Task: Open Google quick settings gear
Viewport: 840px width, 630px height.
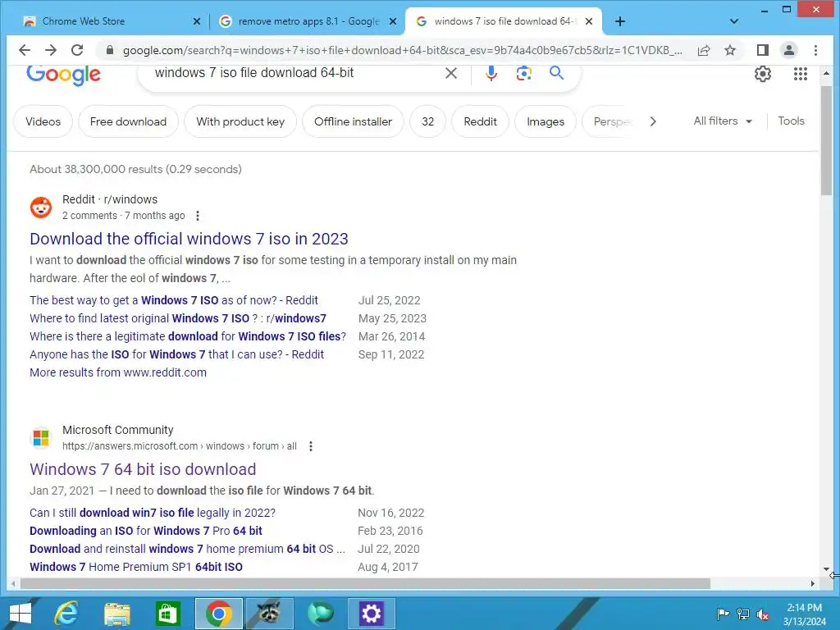Action: click(x=762, y=74)
